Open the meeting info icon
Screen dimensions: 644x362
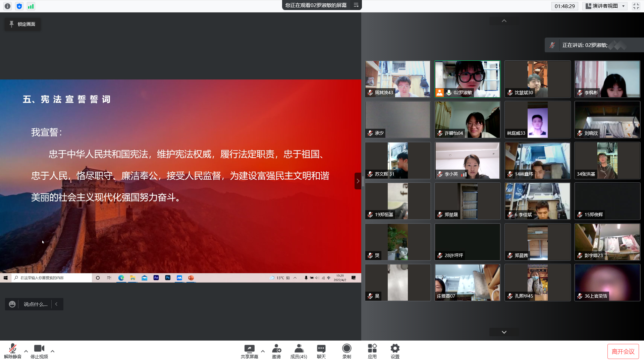pos(7,6)
